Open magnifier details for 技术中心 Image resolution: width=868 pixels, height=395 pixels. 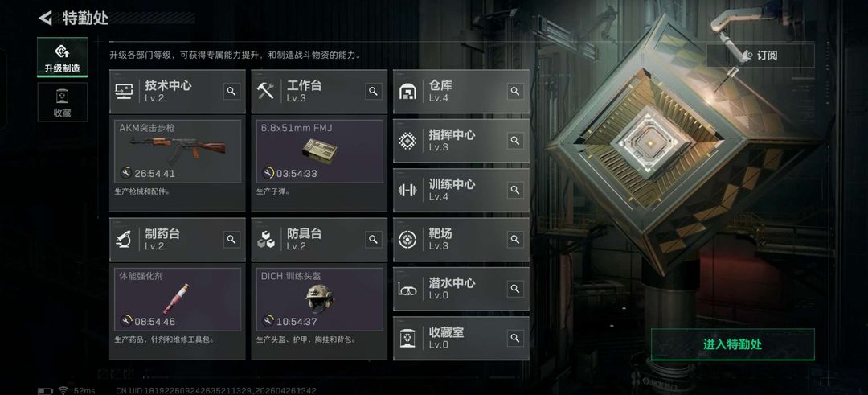231,92
